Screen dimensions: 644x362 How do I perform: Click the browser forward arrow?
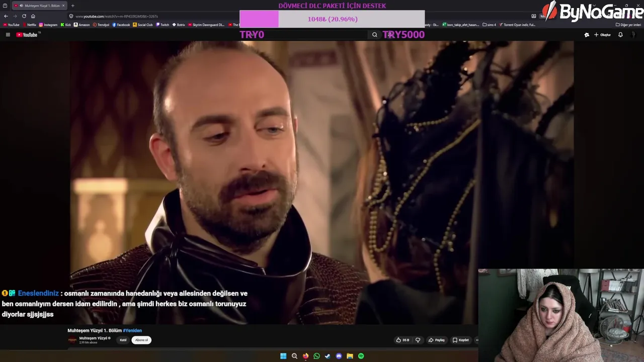pyautogui.click(x=15, y=16)
